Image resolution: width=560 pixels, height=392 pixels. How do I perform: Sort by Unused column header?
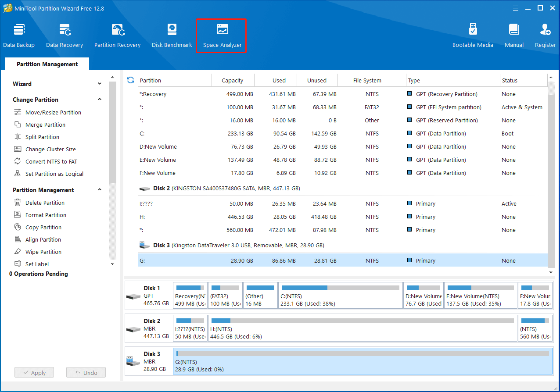pos(317,80)
